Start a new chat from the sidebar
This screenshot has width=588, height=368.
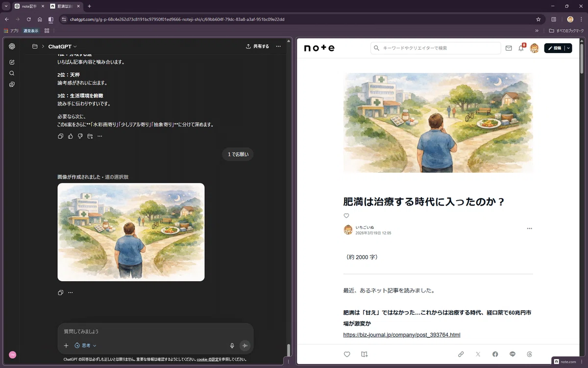pos(12,62)
